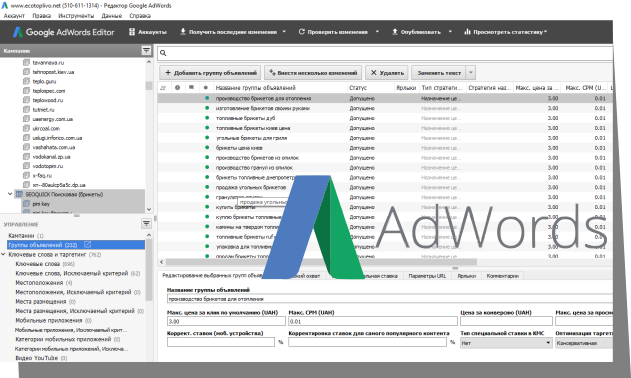Click campaign icon beside tehnopost.kiev.ua
This screenshot has height=378, width=631.
pos(26,72)
